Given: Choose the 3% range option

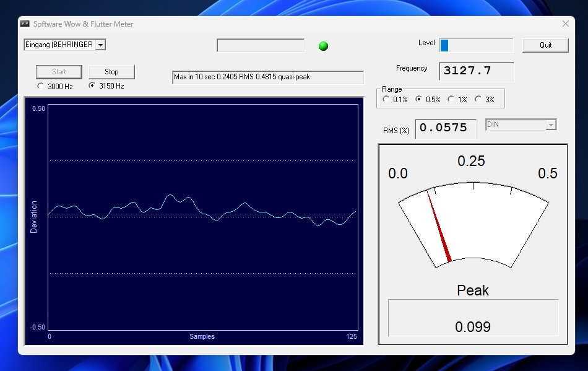Looking at the screenshot, I should coord(478,99).
